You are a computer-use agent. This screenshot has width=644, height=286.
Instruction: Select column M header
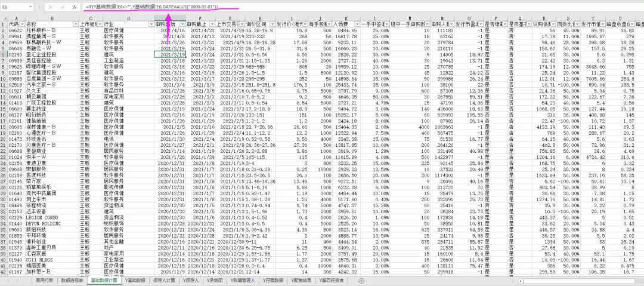coord(410,18)
